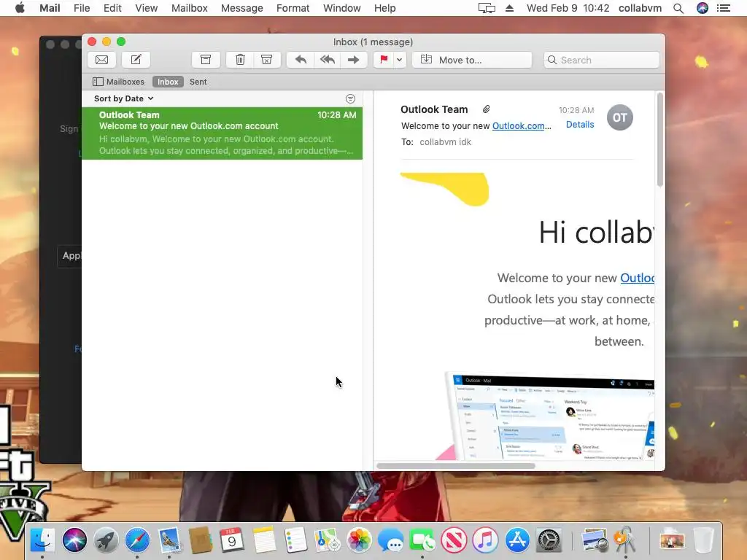
Task: Click the eject icon in menu bar
Action: pyautogui.click(x=509, y=8)
